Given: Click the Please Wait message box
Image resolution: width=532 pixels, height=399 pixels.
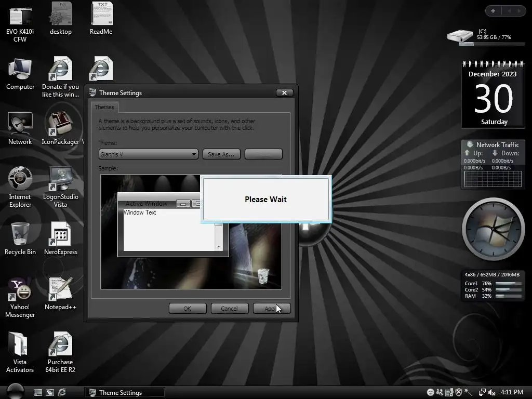Looking at the screenshot, I should 265,199.
